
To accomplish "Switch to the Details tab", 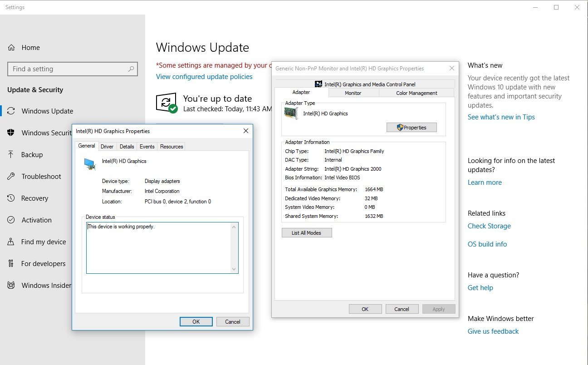I will click(x=127, y=147).
